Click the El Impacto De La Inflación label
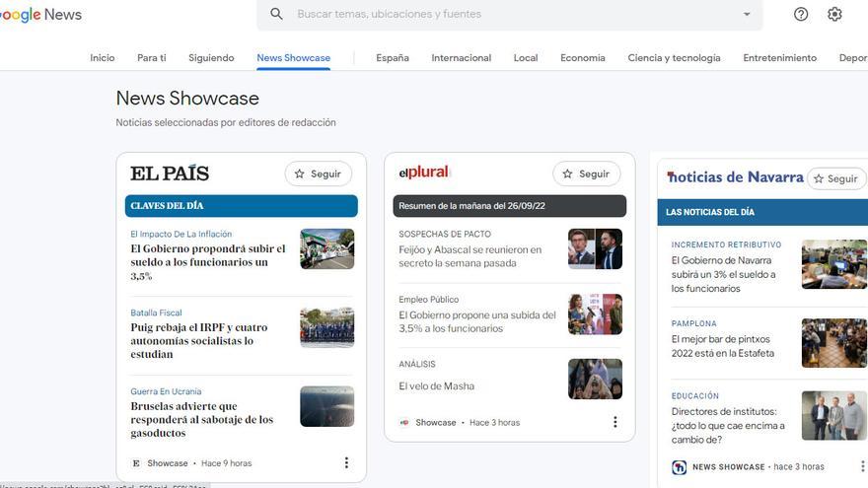This screenshot has width=868, height=488. pos(181,234)
